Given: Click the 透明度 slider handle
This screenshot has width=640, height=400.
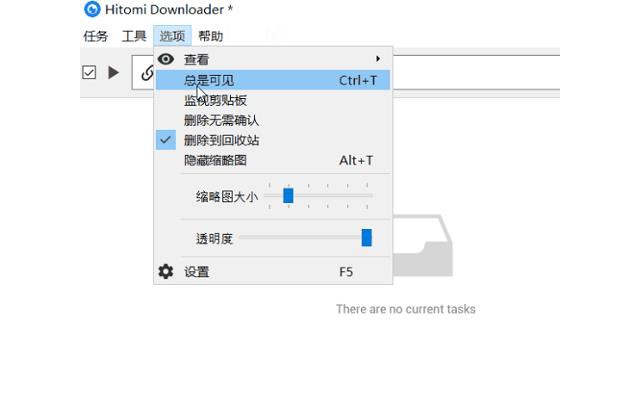Looking at the screenshot, I should 367,238.
